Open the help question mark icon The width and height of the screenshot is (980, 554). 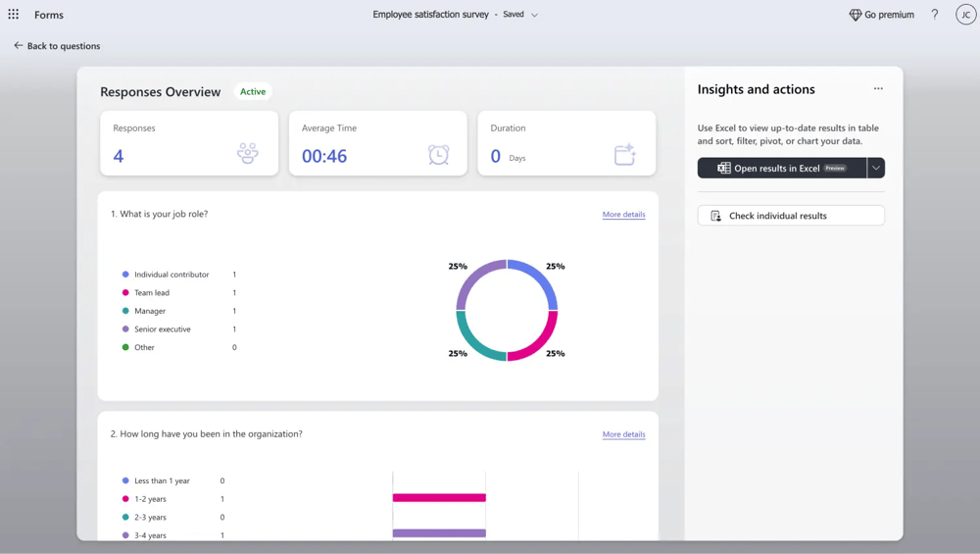[934, 15]
